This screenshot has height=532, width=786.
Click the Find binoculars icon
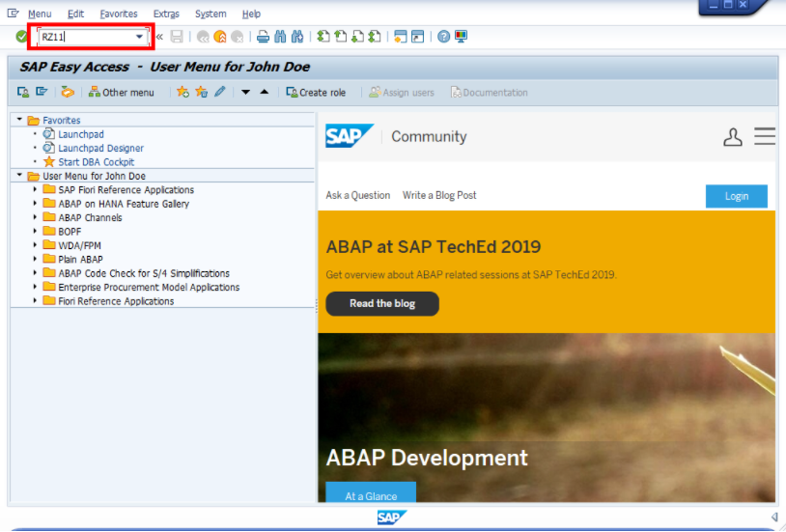(x=280, y=37)
